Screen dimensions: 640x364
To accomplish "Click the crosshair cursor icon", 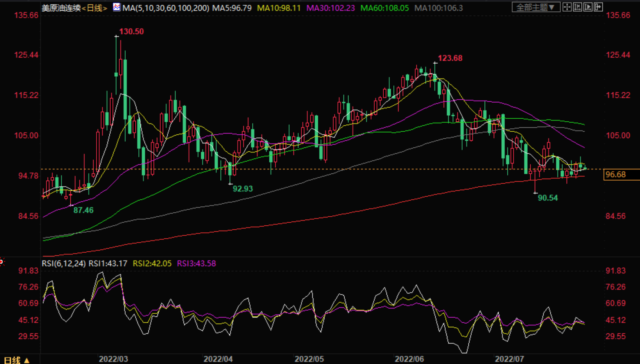I will pos(567,7).
